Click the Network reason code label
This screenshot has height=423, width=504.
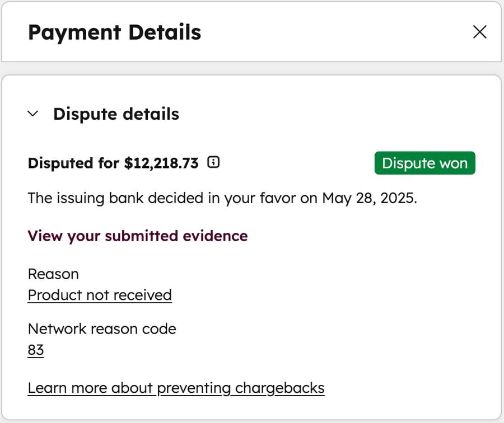tap(102, 328)
